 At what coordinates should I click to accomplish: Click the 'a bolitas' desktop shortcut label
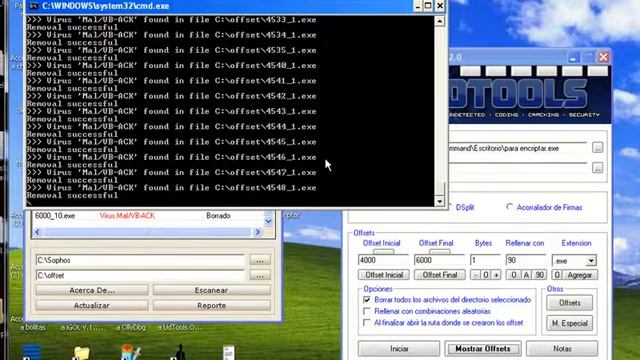click(33, 327)
